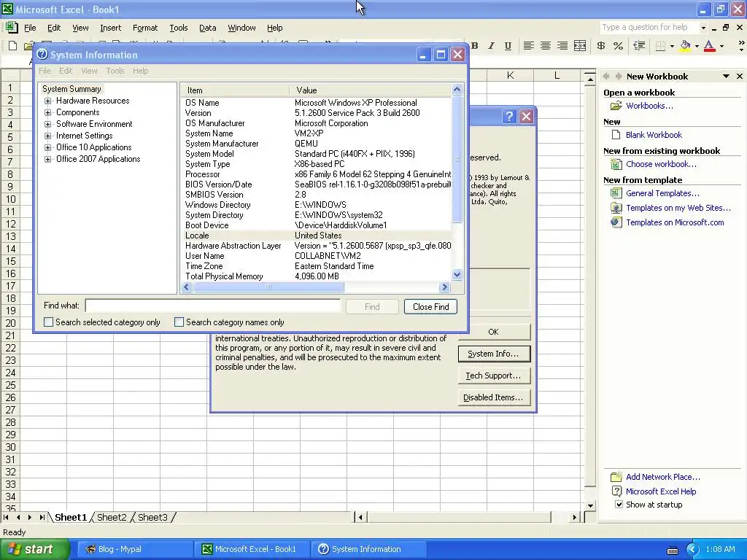Align cell text right
747x560 pixels.
[x=562, y=46]
